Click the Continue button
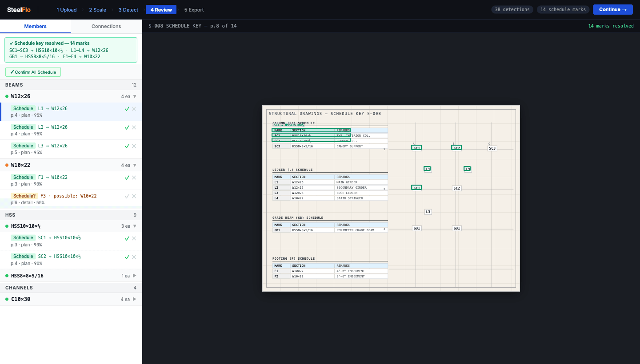 613,9
